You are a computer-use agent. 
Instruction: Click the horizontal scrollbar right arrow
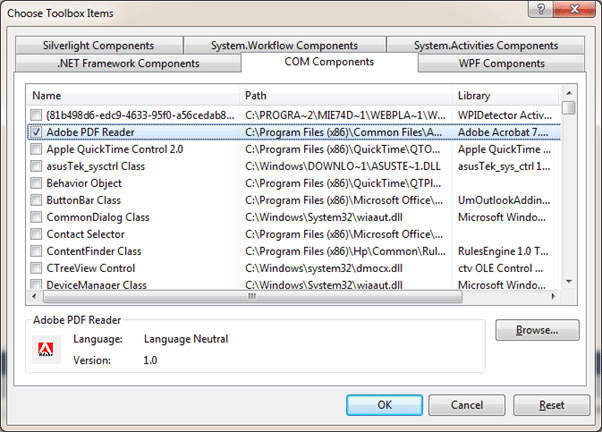coord(553,296)
